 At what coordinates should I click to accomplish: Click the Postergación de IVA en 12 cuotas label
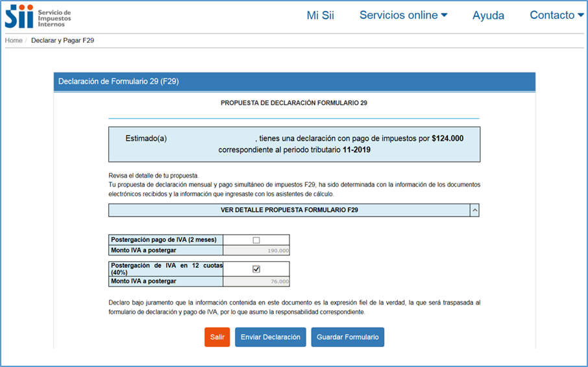pos(166,269)
